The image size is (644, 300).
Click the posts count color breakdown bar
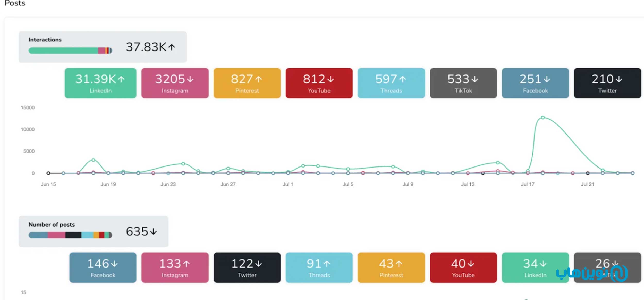[70, 235]
